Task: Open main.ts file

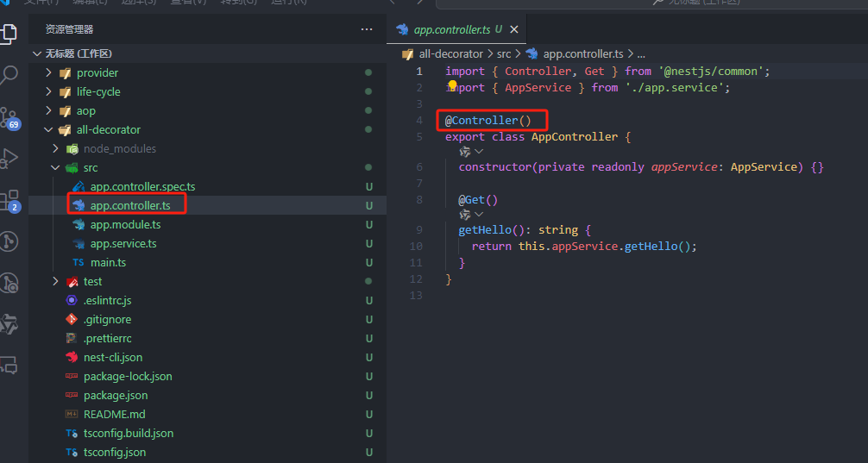Action: click(109, 263)
